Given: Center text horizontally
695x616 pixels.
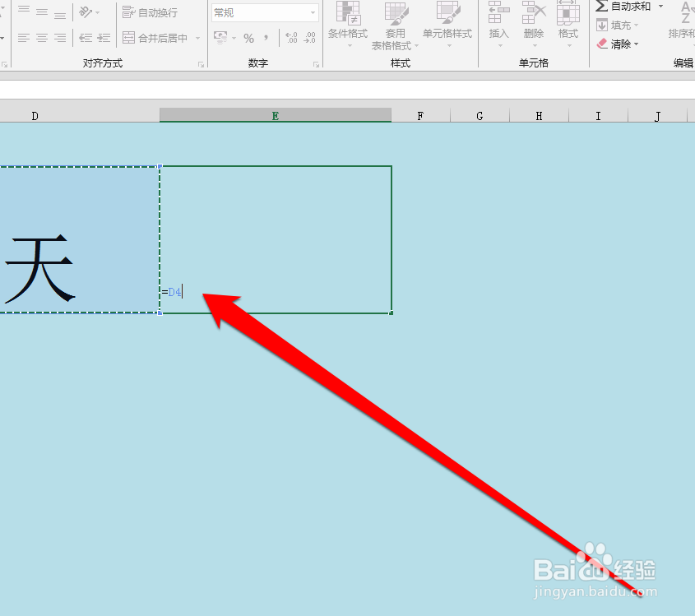Looking at the screenshot, I should point(42,38).
